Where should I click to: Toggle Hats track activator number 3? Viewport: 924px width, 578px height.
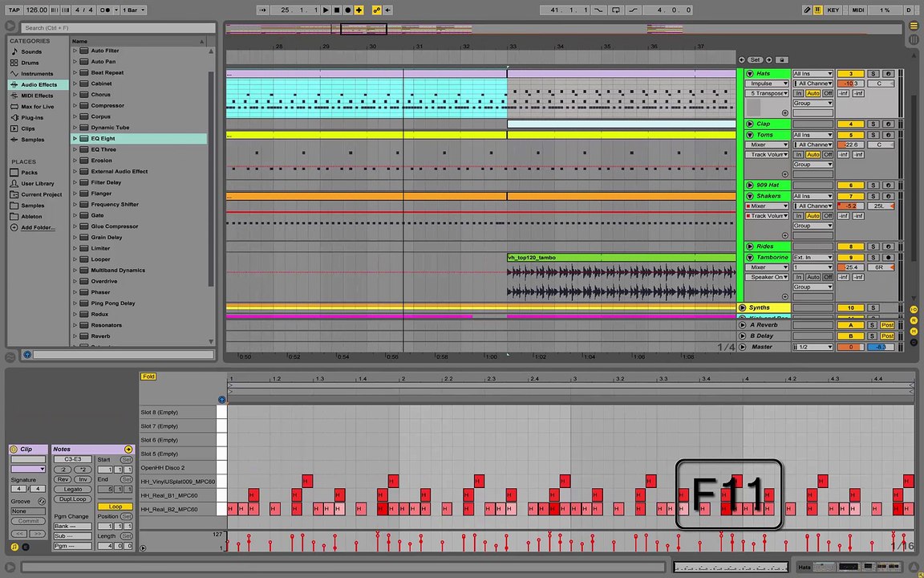coord(850,74)
